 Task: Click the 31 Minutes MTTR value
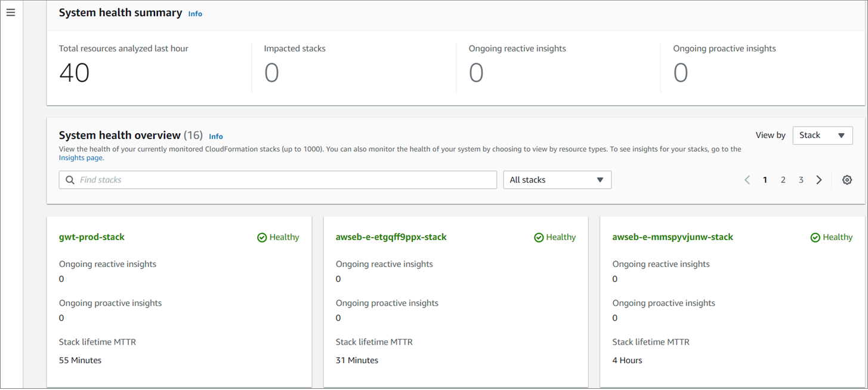[x=357, y=361]
